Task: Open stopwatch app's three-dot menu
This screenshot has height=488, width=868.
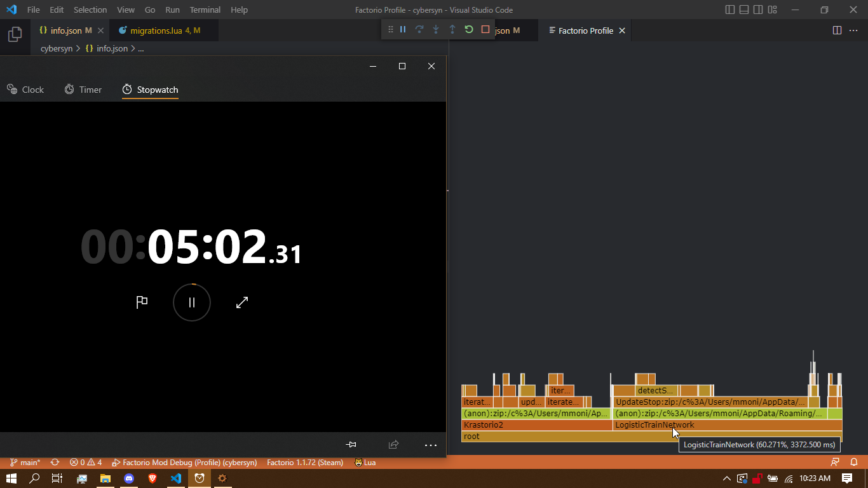Action: tap(431, 445)
